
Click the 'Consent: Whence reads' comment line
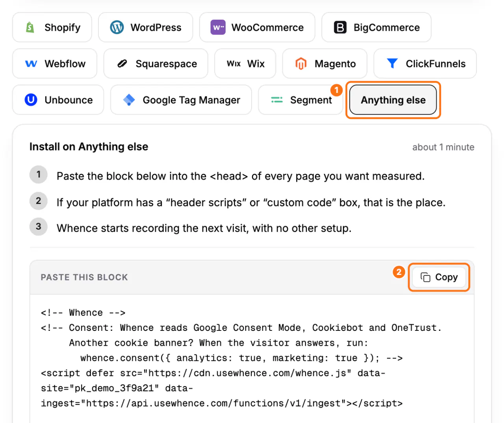[241, 328]
